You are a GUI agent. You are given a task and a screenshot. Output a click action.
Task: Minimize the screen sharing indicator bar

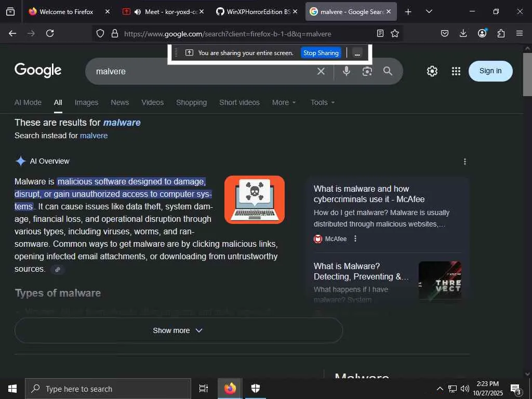[357, 53]
